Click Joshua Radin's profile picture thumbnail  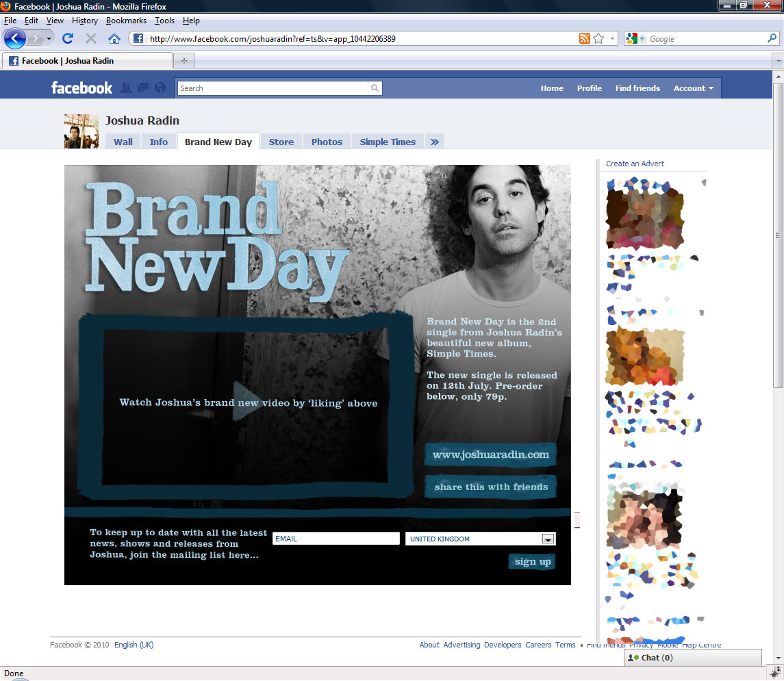81,131
